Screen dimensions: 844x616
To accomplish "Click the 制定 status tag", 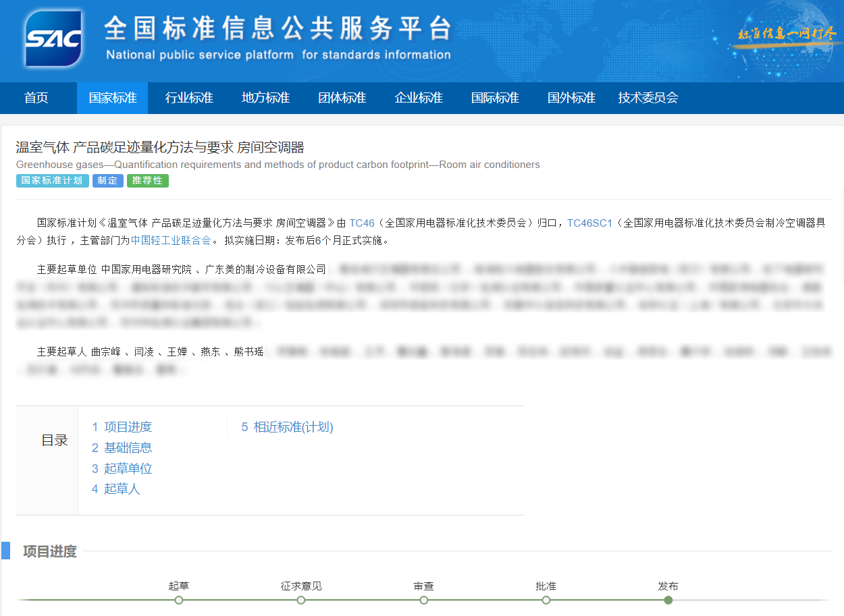I will (x=107, y=181).
